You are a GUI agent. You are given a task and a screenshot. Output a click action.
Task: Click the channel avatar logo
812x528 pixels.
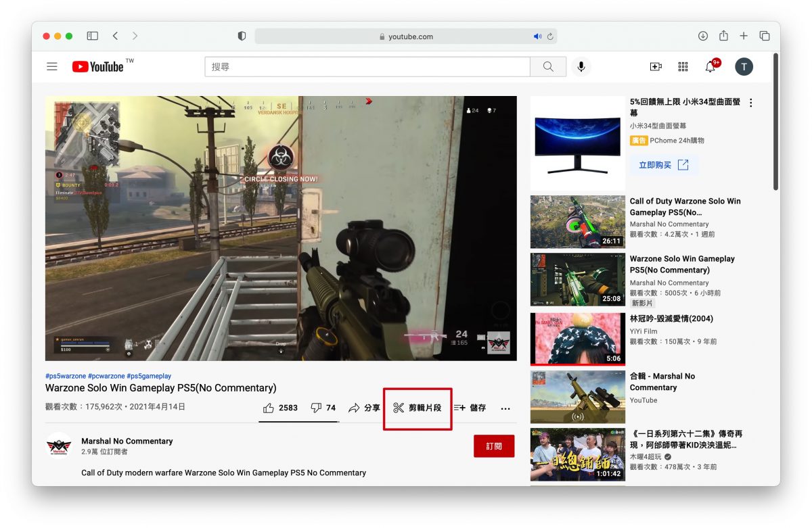coord(59,446)
